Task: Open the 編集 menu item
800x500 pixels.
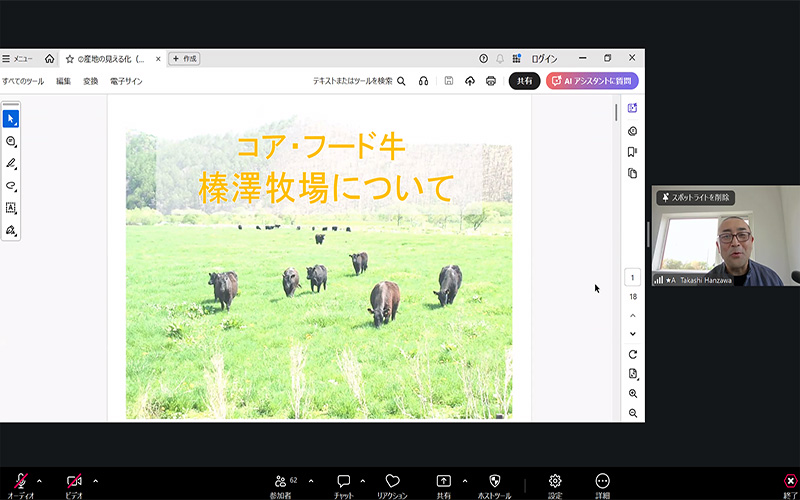Action: (63, 81)
